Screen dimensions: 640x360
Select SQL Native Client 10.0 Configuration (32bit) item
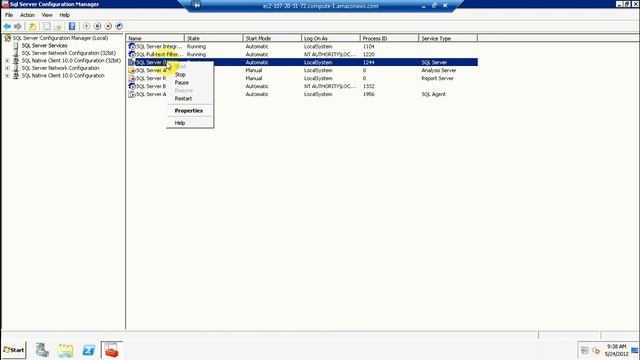[x=71, y=60]
